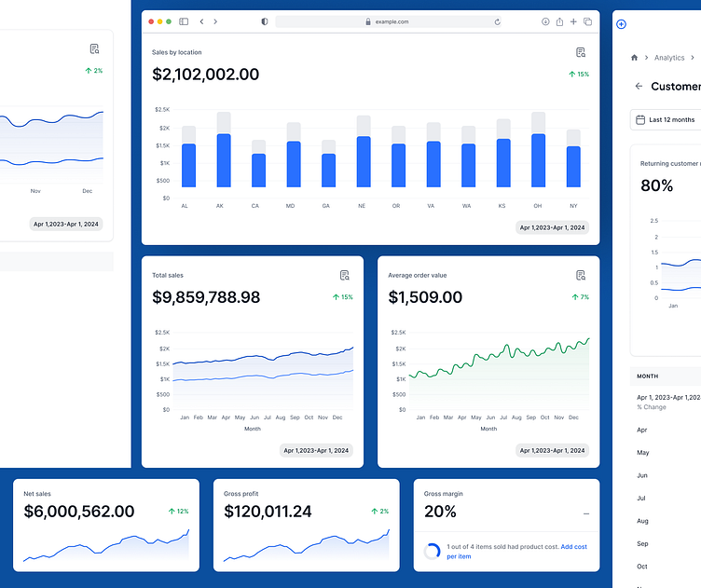Viewport: 701px width, 588px height.
Task: Show browser tab overview
Action: coord(588,21)
